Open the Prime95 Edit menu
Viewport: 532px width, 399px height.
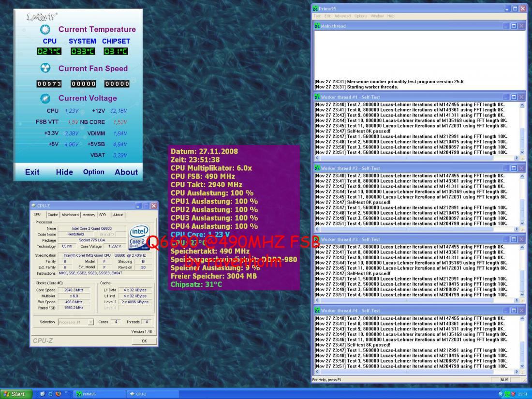pos(327,16)
